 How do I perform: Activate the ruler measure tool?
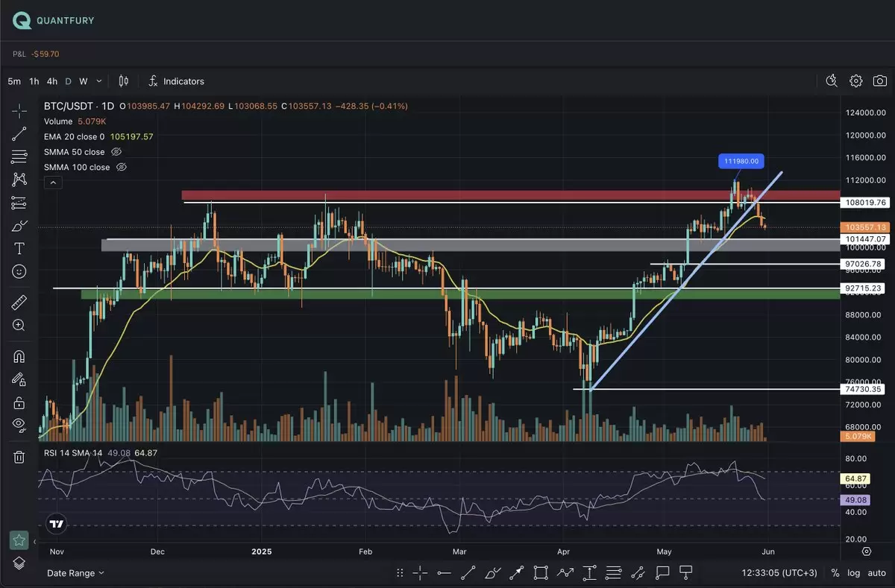tap(19, 303)
